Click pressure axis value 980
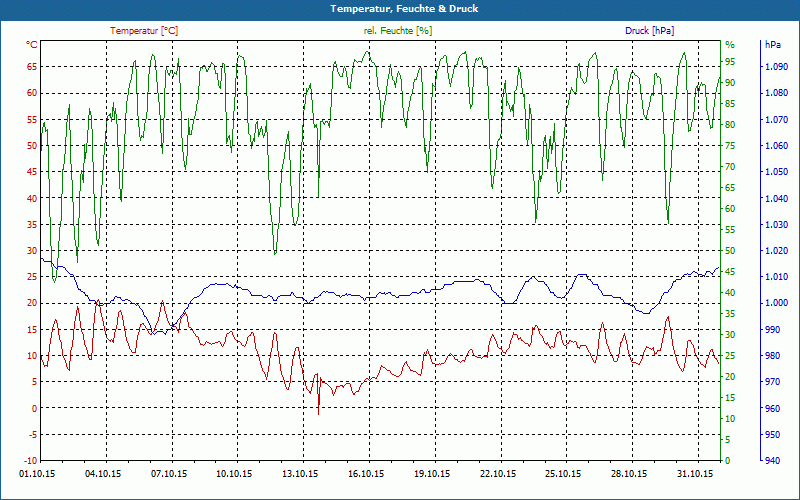This screenshot has height=500, width=800. pos(772,356)
